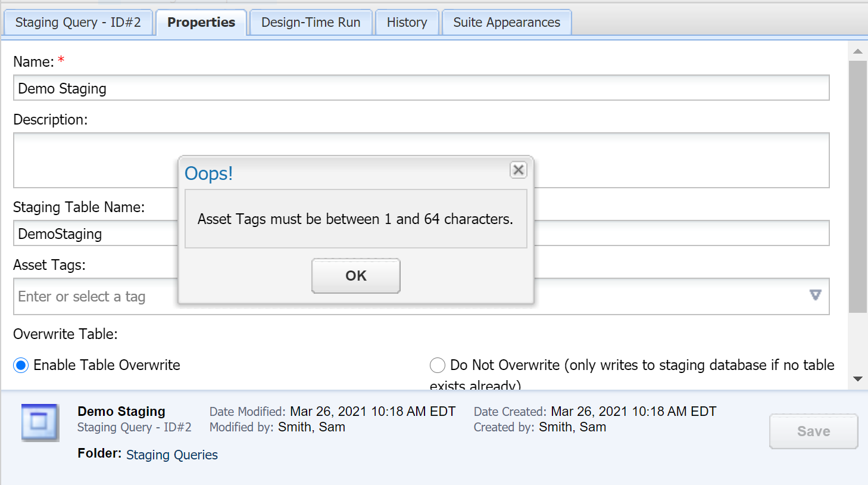This screenshot has width=868, height=485.
Task: Open the Properties tab
Action: [201, 23]
